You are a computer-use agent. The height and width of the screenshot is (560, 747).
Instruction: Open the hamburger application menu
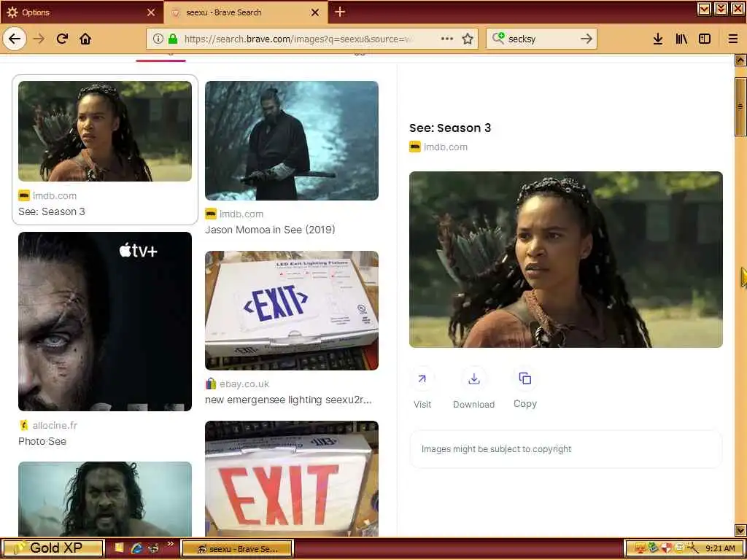[733, 39]
